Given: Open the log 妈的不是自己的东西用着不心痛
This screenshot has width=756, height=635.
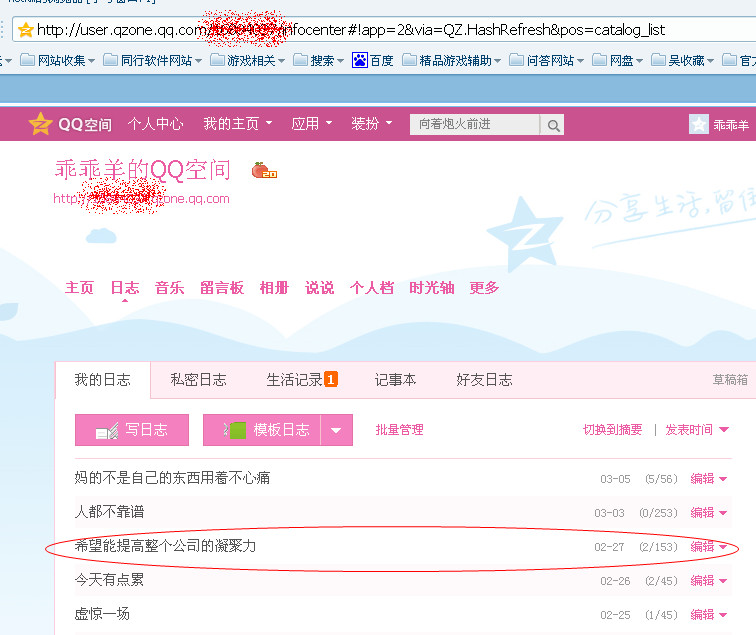Looking at the screenshot, I should (172, 478).
